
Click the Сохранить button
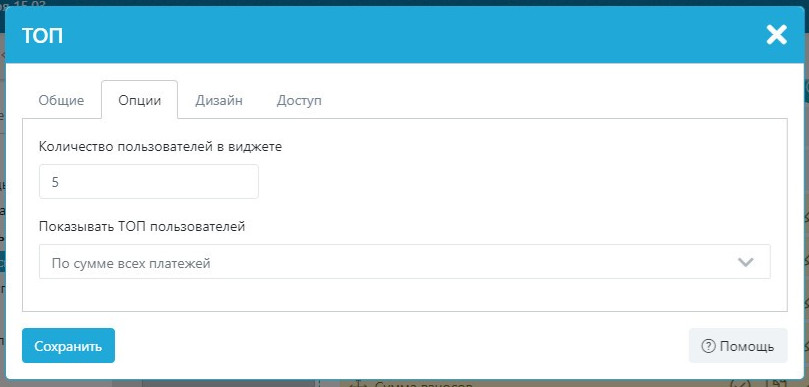click(x=68, y=346)
